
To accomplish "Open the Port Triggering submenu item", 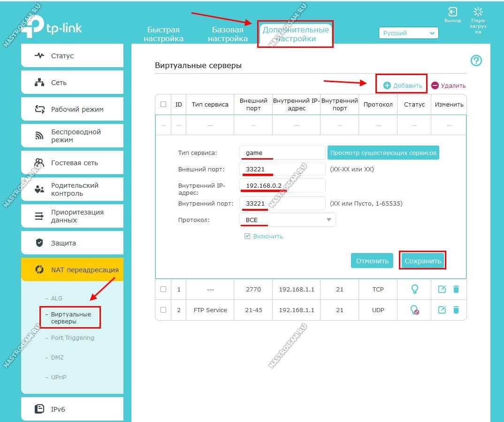I will pos(72,338).
